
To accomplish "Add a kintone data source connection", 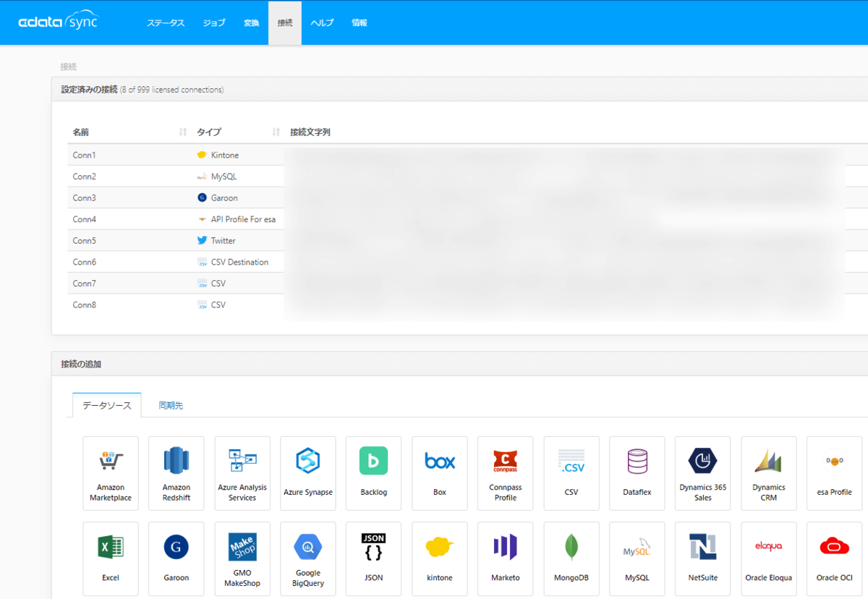I will (x=440, y=559).
